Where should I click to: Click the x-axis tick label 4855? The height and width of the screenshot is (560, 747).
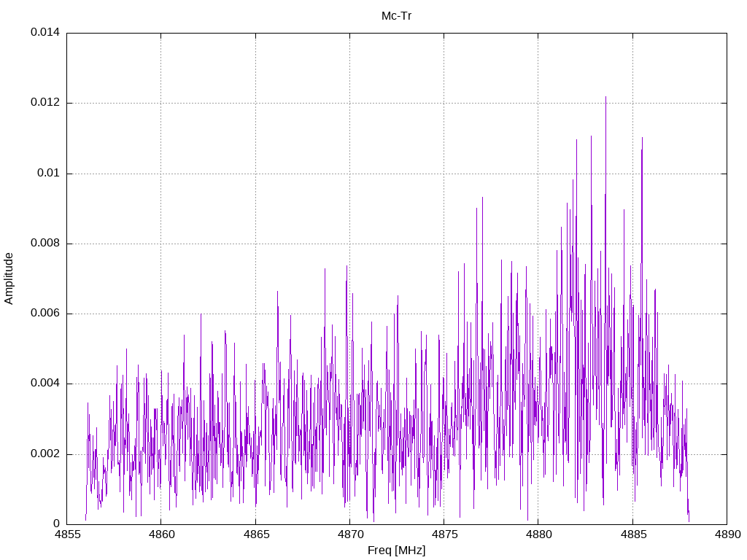66,534
